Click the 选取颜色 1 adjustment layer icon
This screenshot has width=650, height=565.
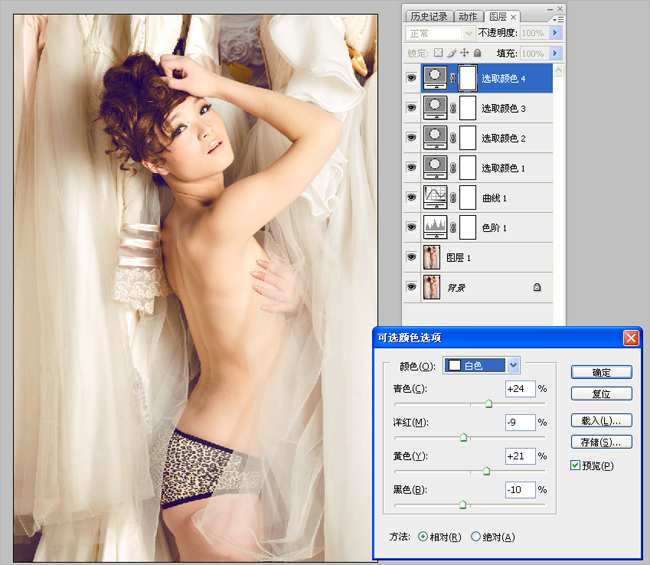pos(435,167)
